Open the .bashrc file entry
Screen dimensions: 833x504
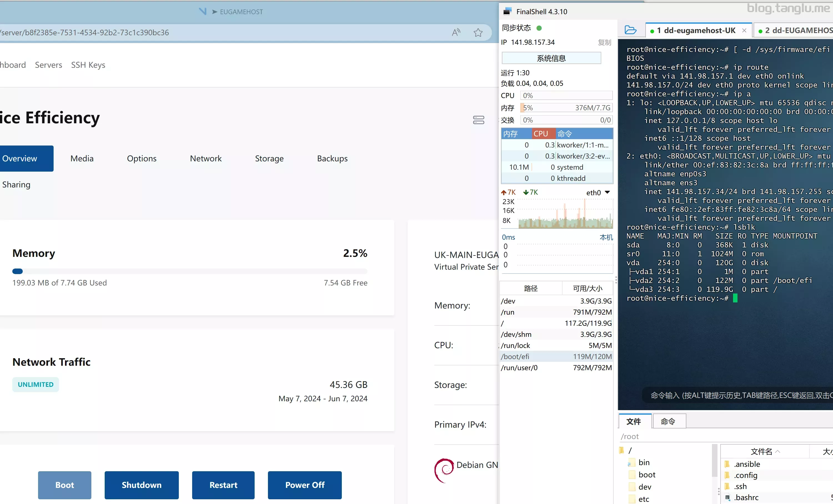[x=746, y=497]
